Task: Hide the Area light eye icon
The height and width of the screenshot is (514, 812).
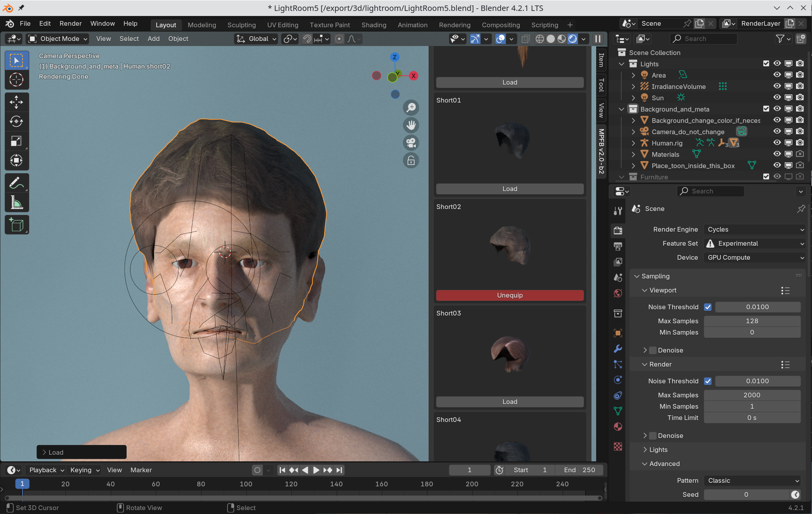Action: [777, 75]
